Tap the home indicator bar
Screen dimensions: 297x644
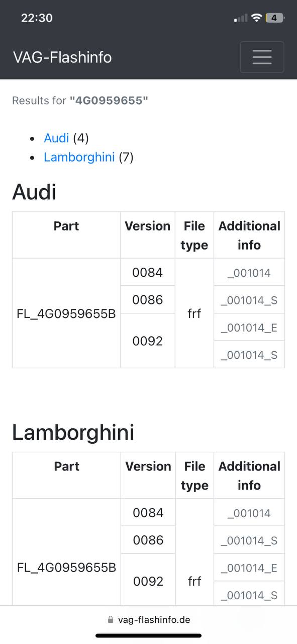pyautogui.click(x=149, y=636)
